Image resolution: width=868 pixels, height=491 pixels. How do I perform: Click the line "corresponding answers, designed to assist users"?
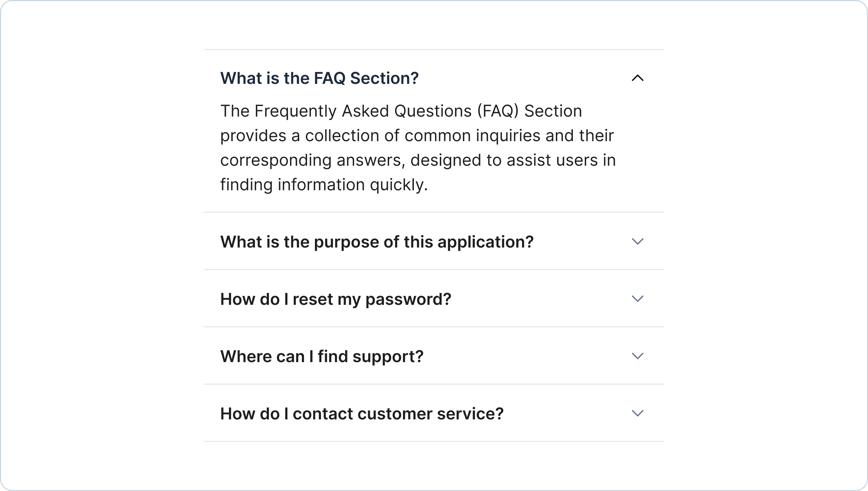(x=418, y=160)
